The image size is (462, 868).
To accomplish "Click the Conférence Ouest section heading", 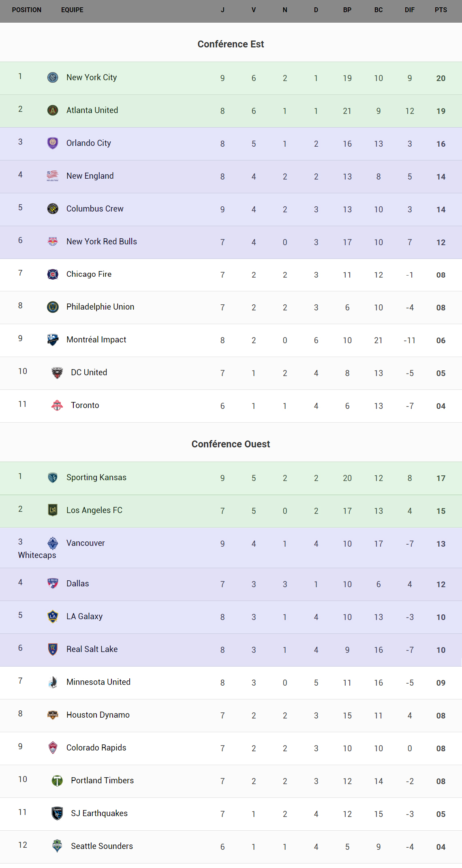I will [231, 444].
